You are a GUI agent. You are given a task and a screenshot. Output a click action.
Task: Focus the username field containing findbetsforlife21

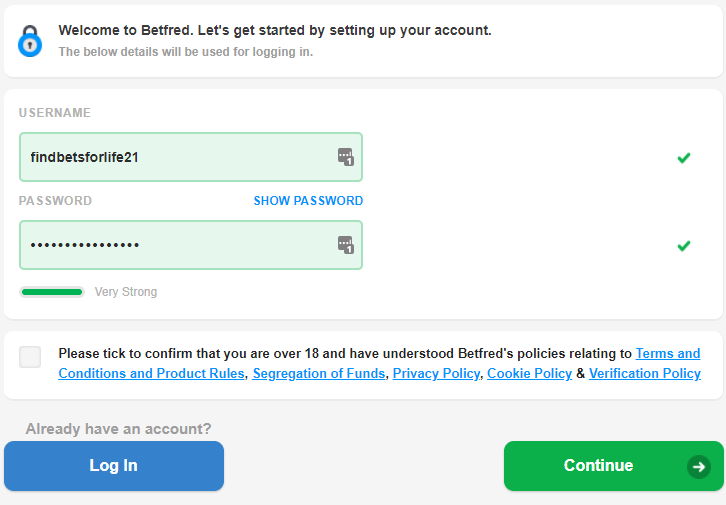191,157
